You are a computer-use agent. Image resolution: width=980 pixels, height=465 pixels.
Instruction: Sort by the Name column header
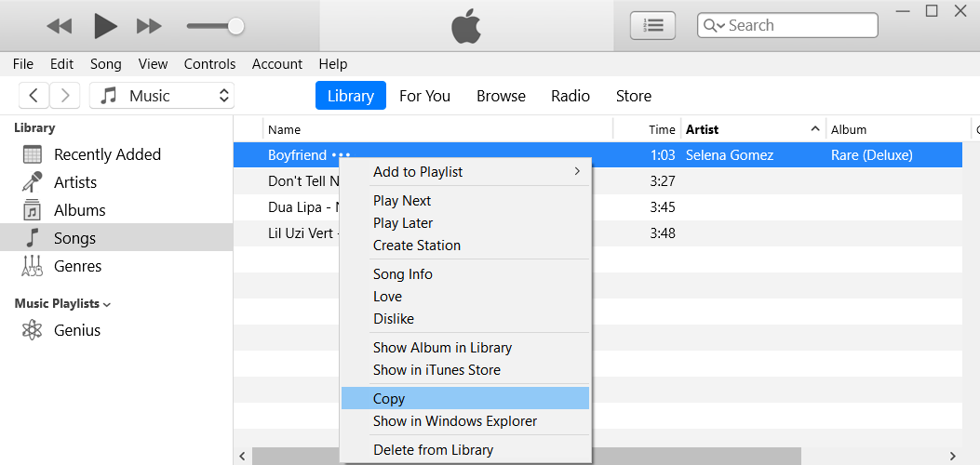click(437, 129)
